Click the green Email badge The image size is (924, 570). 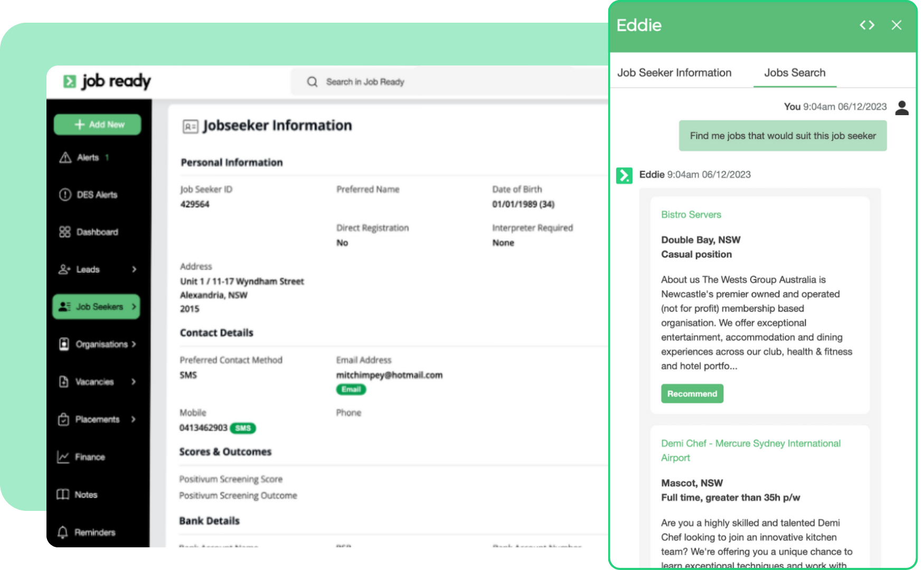(351, 389)
